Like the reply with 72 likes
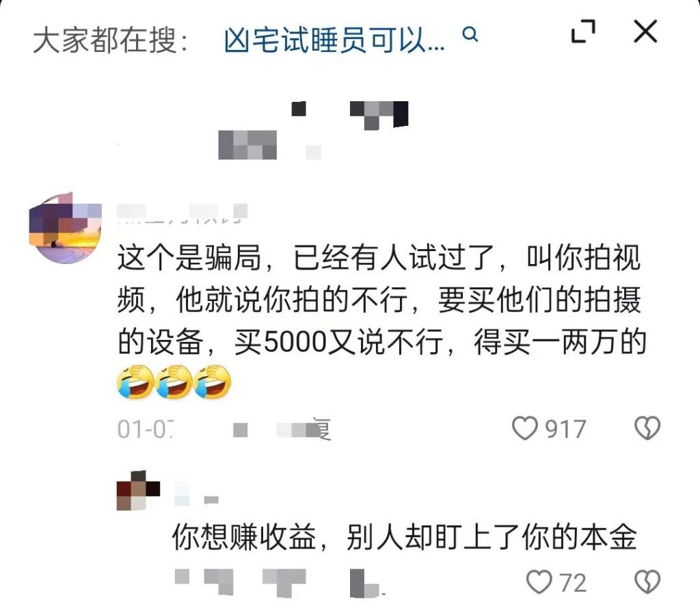 click(539, 581)
